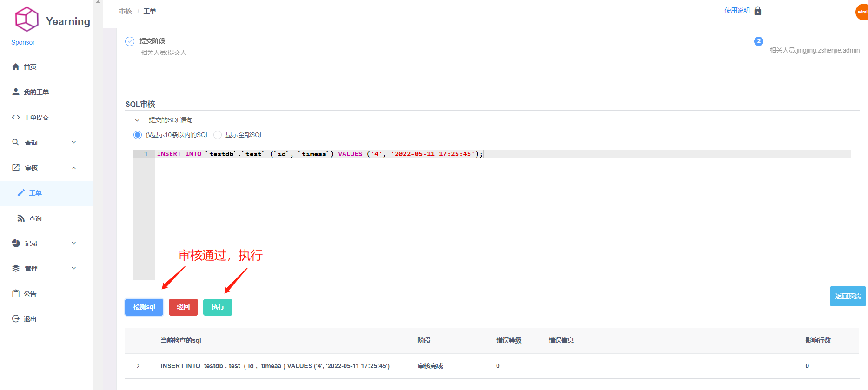Expand the 管理 sidebar menu chevron
868x390 pixels.
coord(74,269)
